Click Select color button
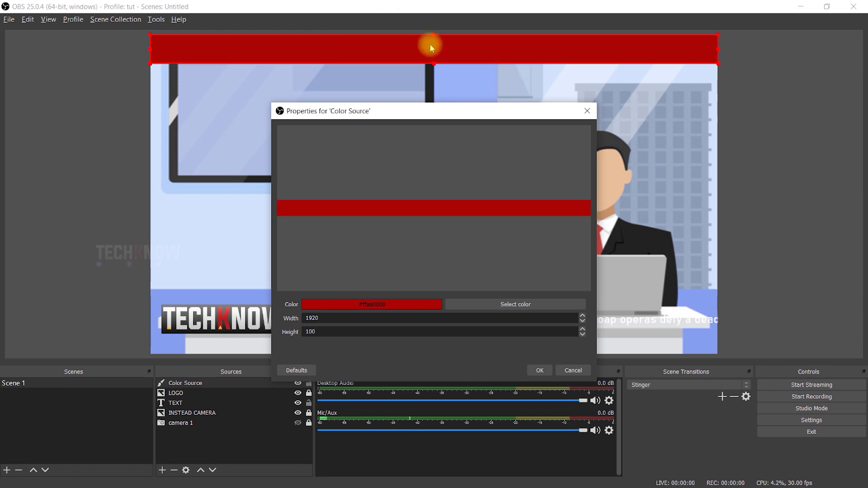868x488 pixels. pos(515,304)
